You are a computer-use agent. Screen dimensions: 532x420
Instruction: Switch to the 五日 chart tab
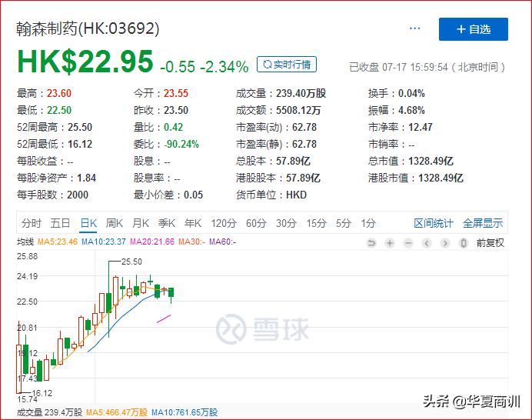(60, 223)
